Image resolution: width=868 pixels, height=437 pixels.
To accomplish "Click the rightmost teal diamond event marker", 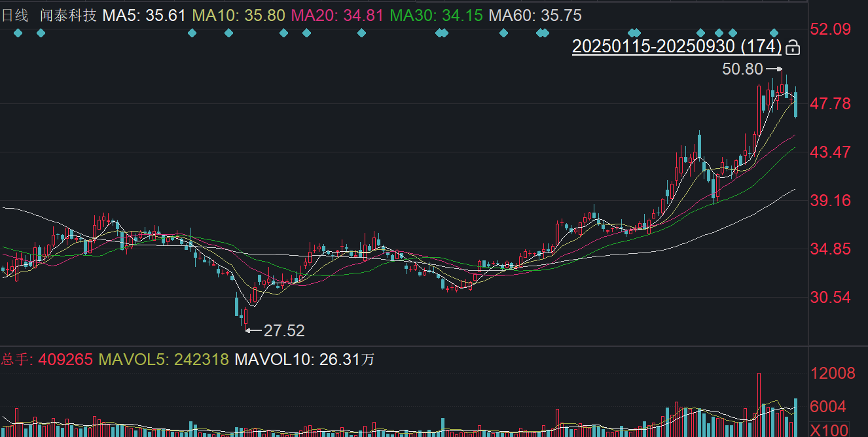I will tap(774, 33).
